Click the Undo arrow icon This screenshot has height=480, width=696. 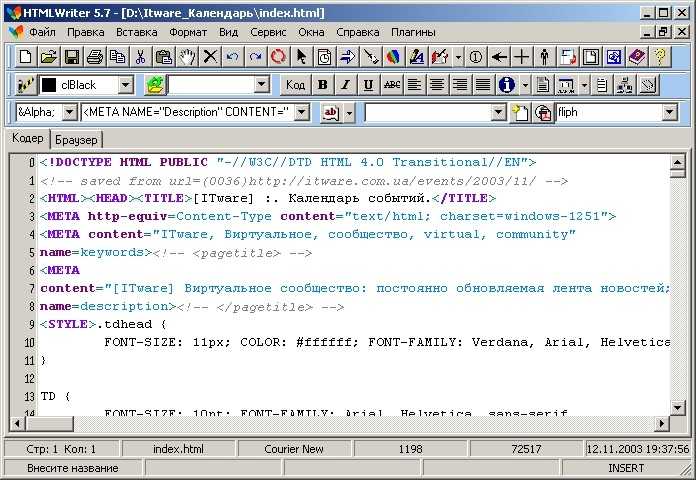tap(232, 57)
